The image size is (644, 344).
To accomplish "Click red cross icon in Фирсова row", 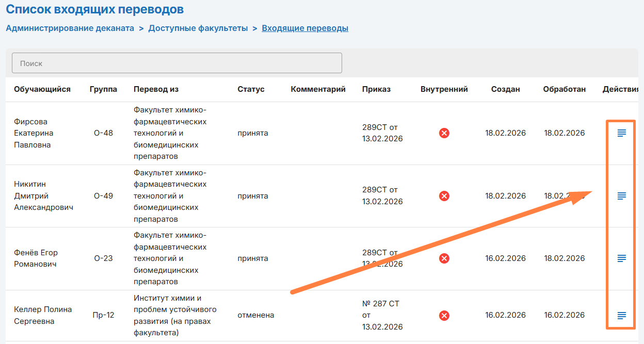I will coord(444,133).
